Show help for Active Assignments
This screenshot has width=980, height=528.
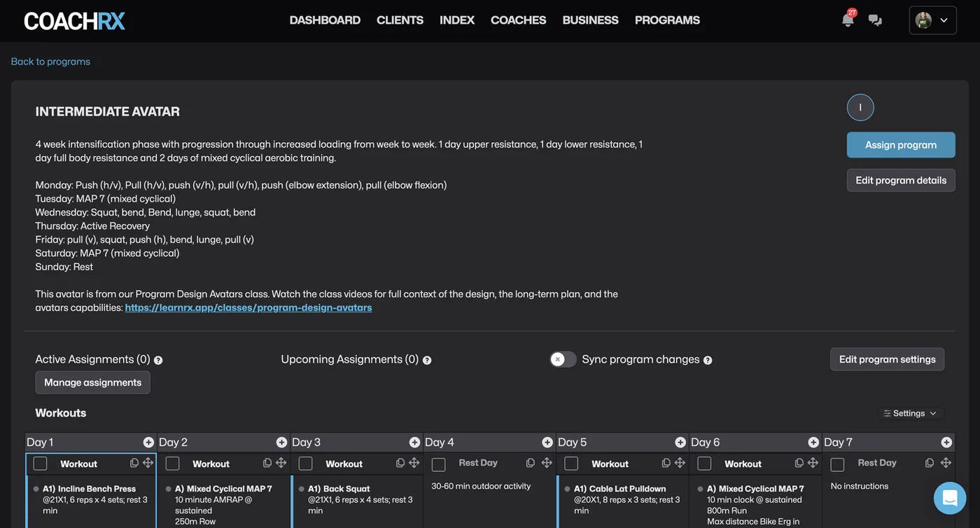tap(158, 360)
